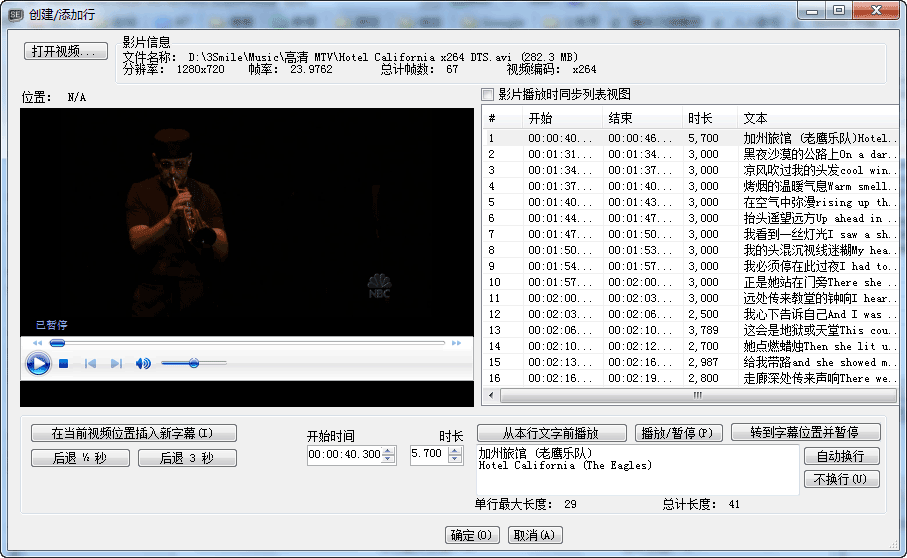Screen dimensions: 907x558
Task: Click the 后退 ½ 秒 button
Action: 80,458
